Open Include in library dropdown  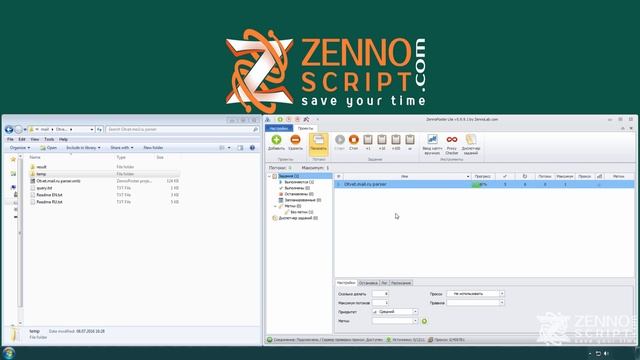(x=83, y=148)
